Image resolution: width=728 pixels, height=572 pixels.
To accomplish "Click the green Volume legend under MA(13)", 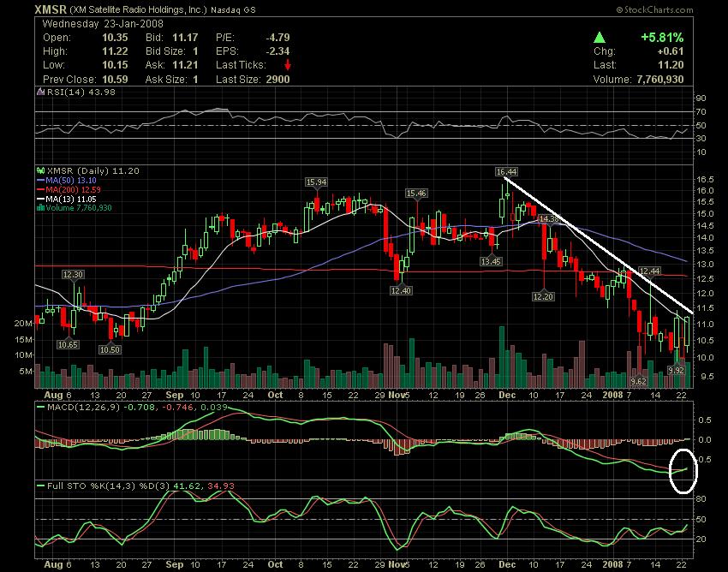I will [79, 208].
